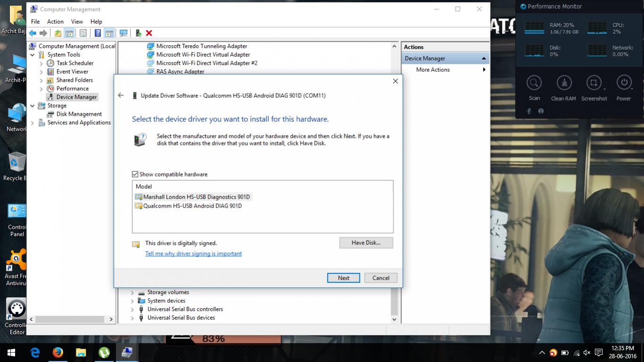
Task: Click the Scan magnifier icon in Performance Monitor
Action: click(534, 83)
